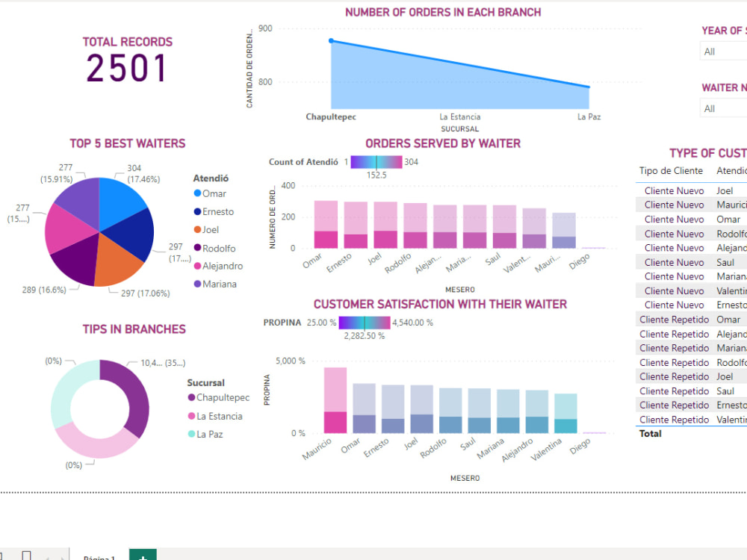Image resolution: width=747 pixels, height=560 pixels.
Task: Click Mariana's bar in Customer Satisfaction chart
Action: 508,411
